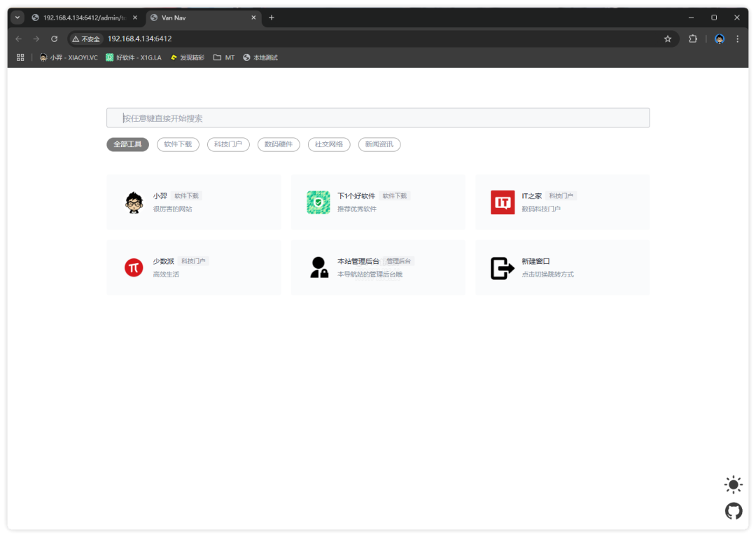The height and width of the screenshot is (537, 756).
Task: Open the 下1个好软件 green shield icon
Action: tap(318, 202)
